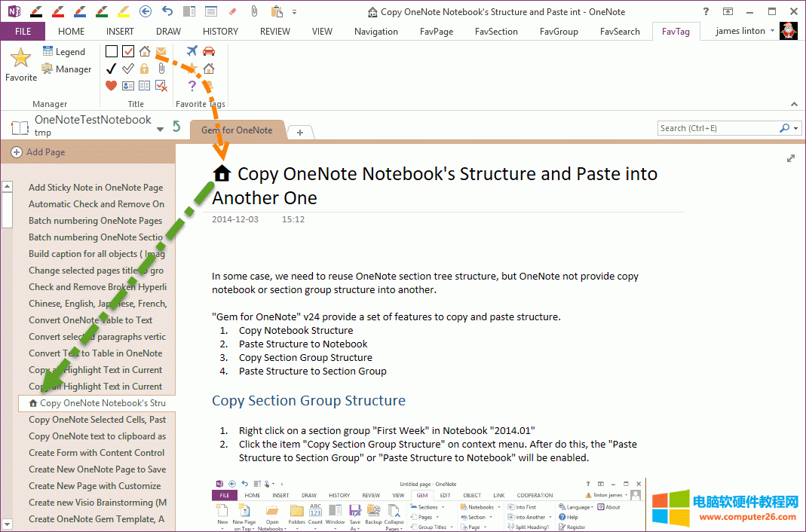The width and height of the screenshot is (806, 532).
Task: Open the search scope dropdown arrow
Action: click(x=797, y=129)
